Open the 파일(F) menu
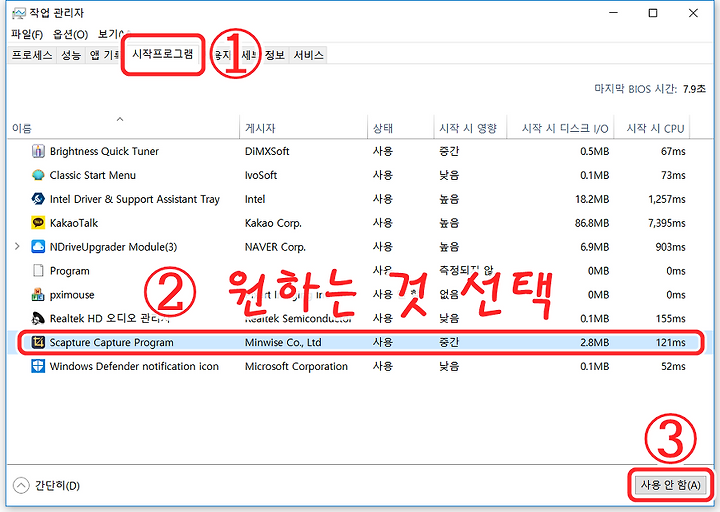Viewport: 720px width, 512px height. pos(27,34)
